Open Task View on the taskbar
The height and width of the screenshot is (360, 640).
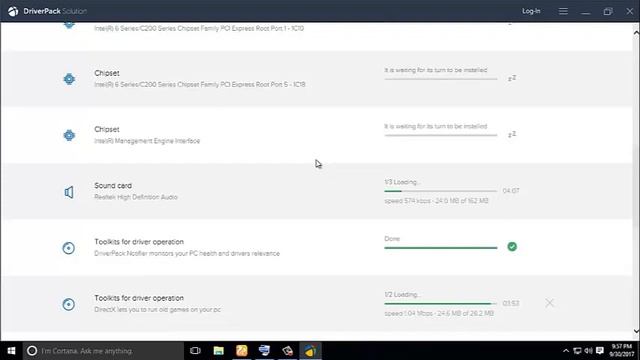coord(196,351)
